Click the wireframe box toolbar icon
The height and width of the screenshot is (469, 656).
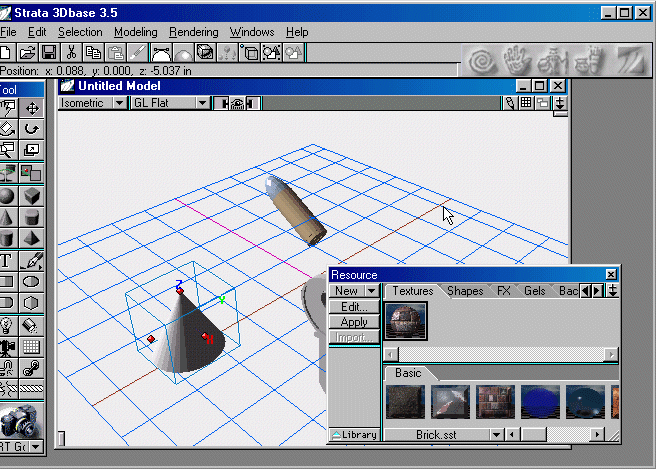pos(250,53)
